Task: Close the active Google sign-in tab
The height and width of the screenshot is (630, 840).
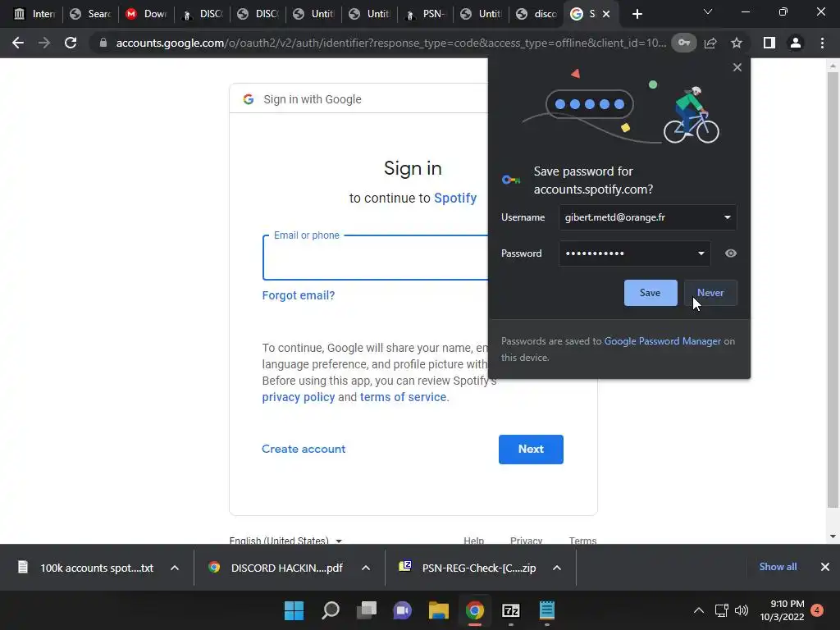Action: coord(606,14)
